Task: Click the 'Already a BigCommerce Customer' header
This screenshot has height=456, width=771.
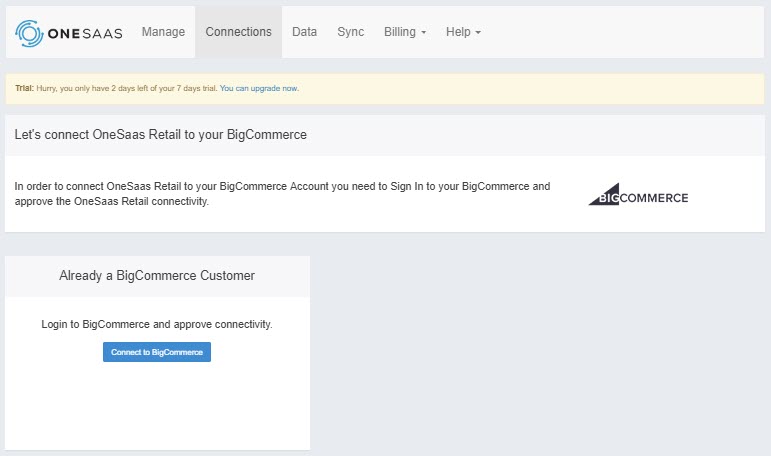Action: tap(157, 275)
